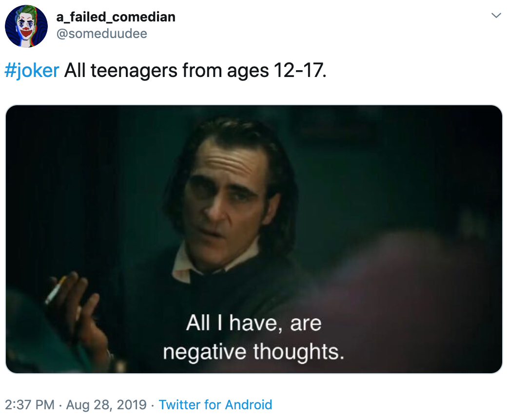Click the subtitle text inside the image
The image size is (509, 420).
click(x=255, y=335)
